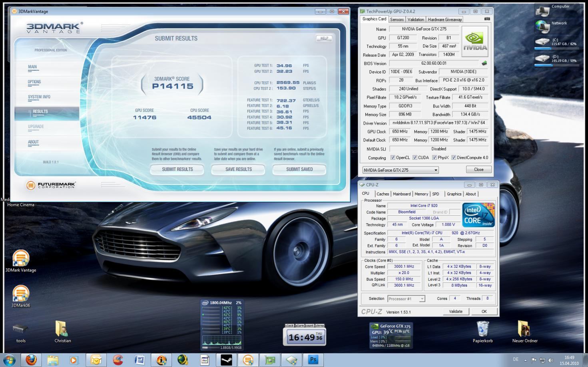This screenshot has height=367, width=588.
Task: Switch to the Validation tab in GPU-Z
Action: pyautogui.click(x=416, y=19)
